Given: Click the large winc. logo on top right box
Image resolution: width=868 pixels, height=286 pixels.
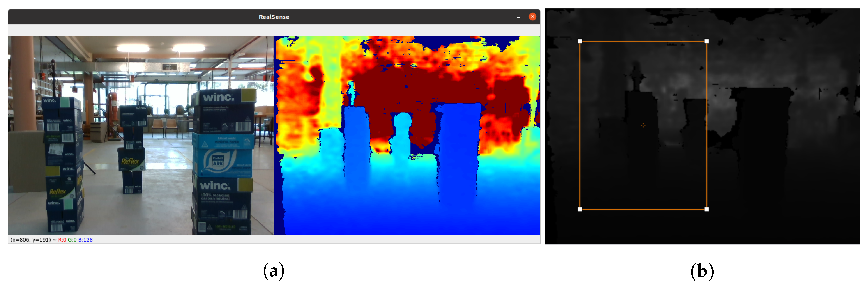Looking at the screenshot, I should coord(218,97).
